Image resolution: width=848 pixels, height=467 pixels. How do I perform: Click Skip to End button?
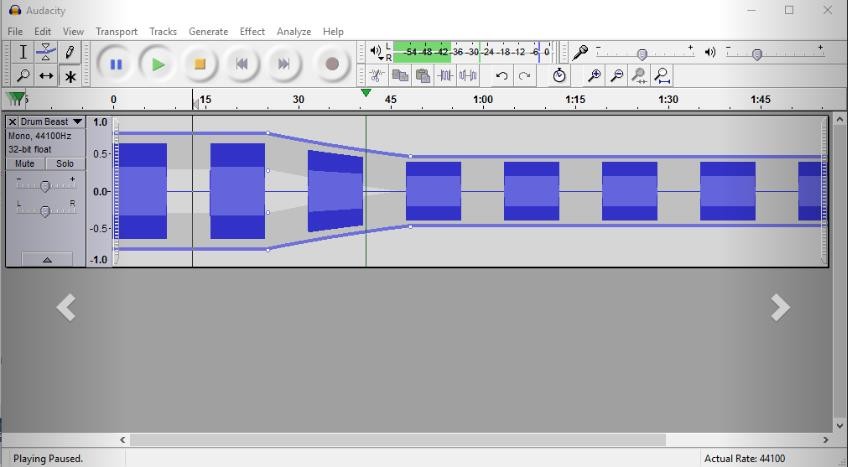284,64
